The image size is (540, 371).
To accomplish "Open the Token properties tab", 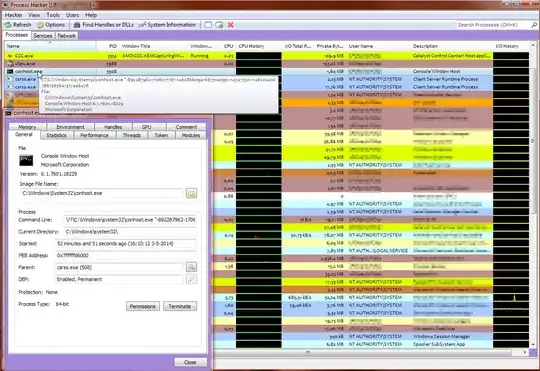I will (161, 135).
